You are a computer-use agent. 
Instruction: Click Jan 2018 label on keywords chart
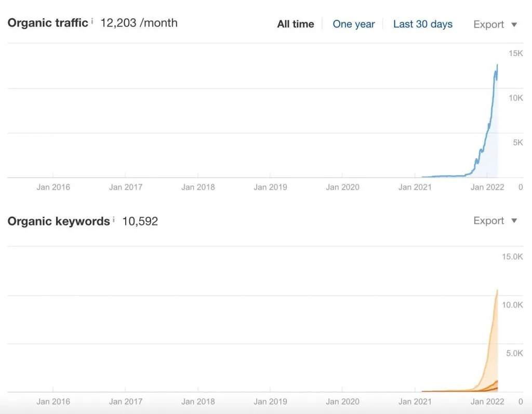198,402
